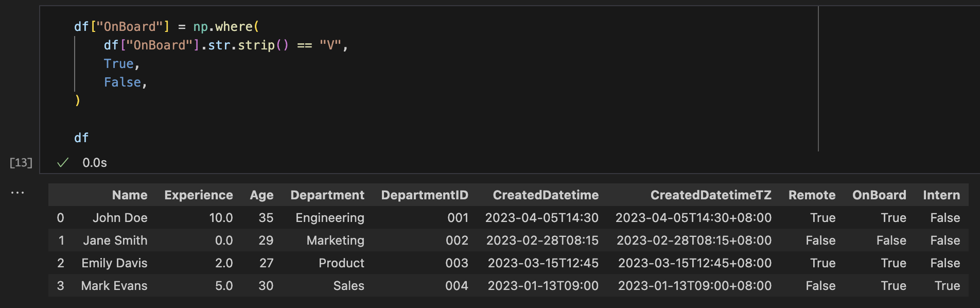Click the John Doe name cell
Image resolution: width=980 pixels, height=308 pixels.
(x=120, y=218)
